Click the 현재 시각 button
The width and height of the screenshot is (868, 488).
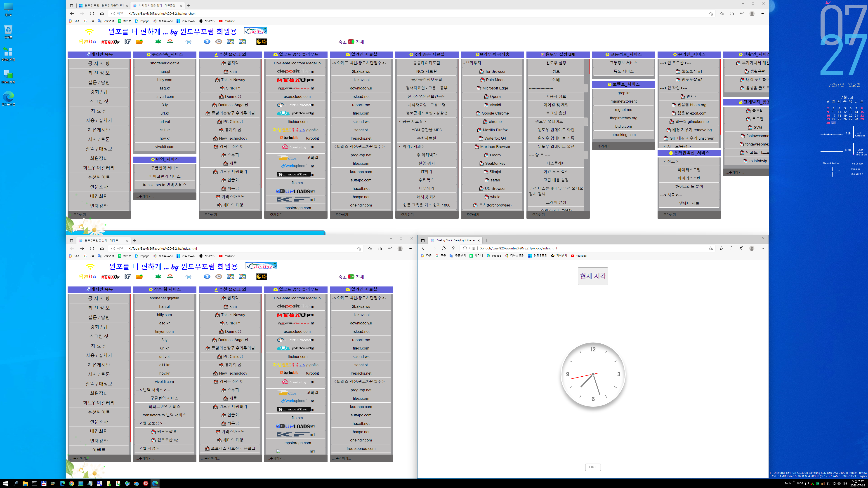tap(593, 276)
